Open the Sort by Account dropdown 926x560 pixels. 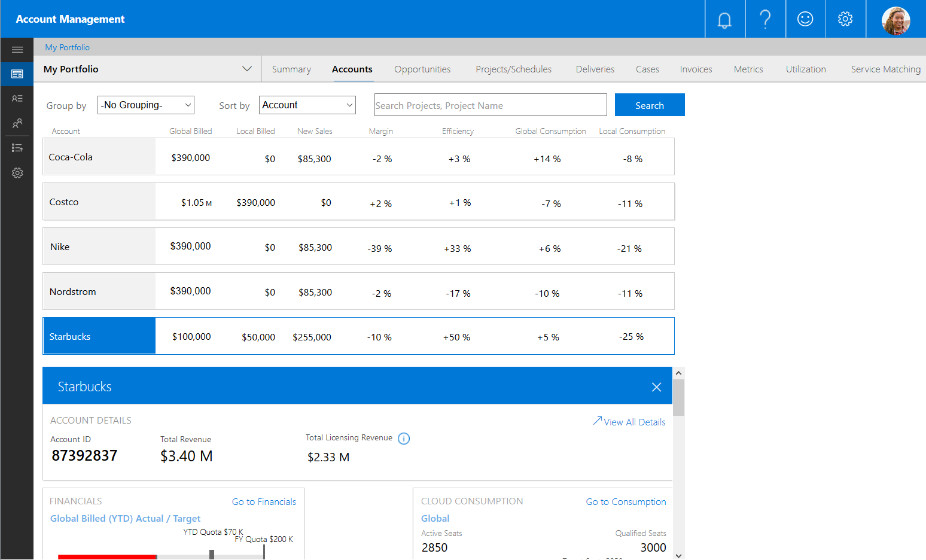point(307,105)
